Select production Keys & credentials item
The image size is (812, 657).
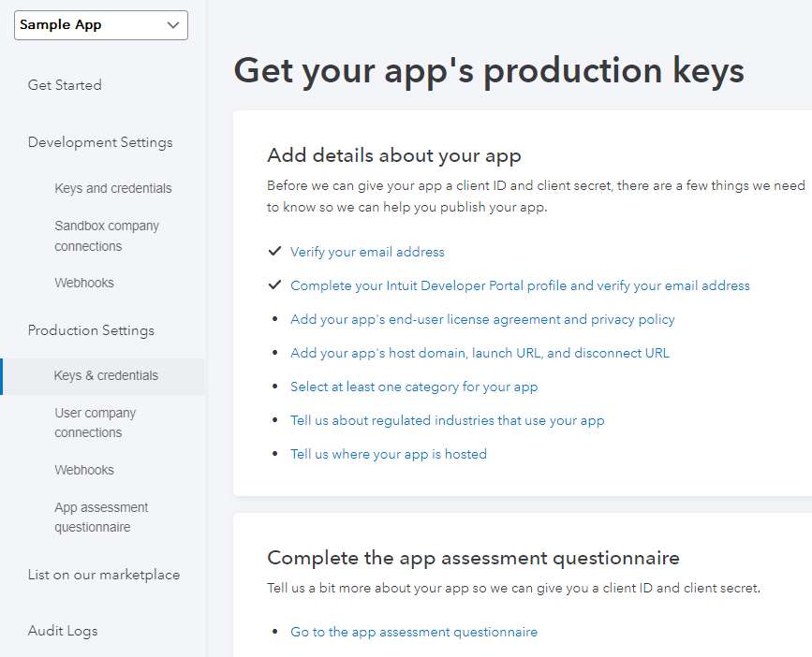(106, 375)
